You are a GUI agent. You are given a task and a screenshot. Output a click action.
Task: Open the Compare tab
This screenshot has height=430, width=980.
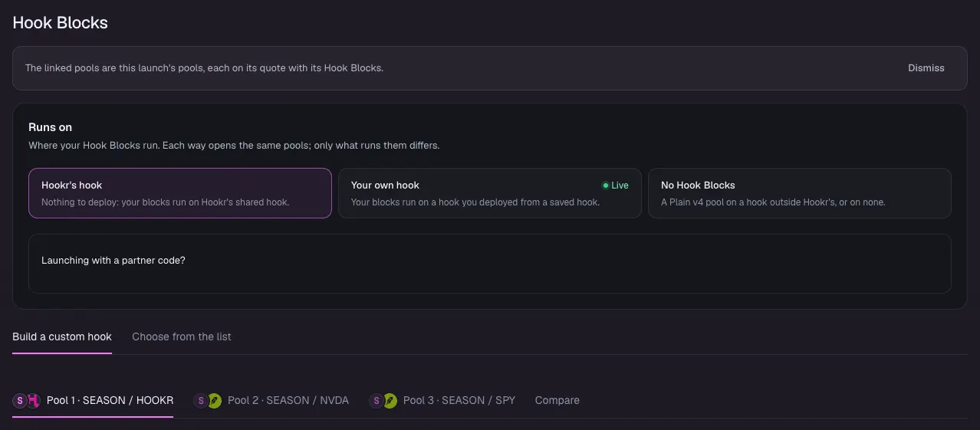pos(557,400)
